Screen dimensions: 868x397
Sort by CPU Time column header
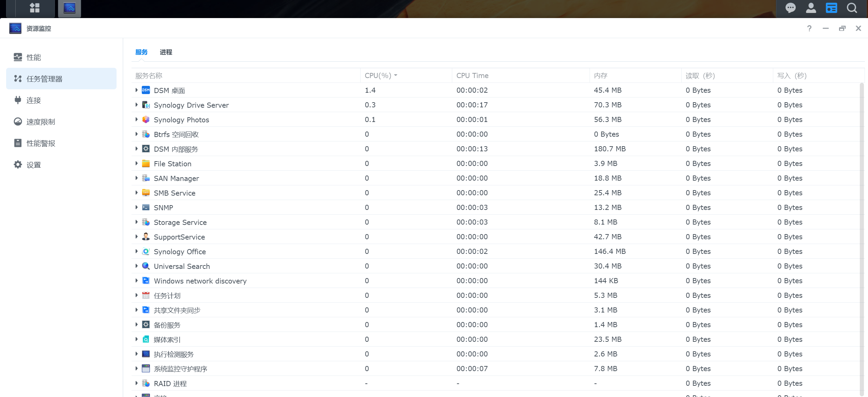click(521, 75)
